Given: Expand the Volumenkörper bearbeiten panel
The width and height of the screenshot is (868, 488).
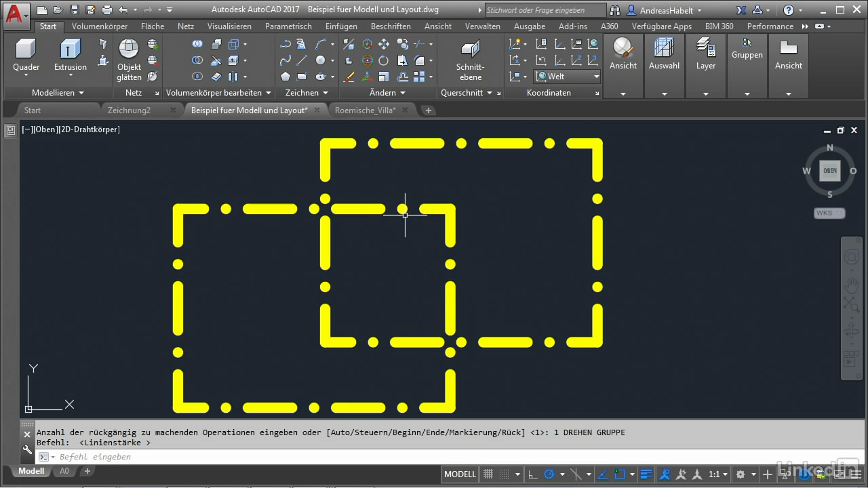Looking at the screenshot, I should coord(218,93).
